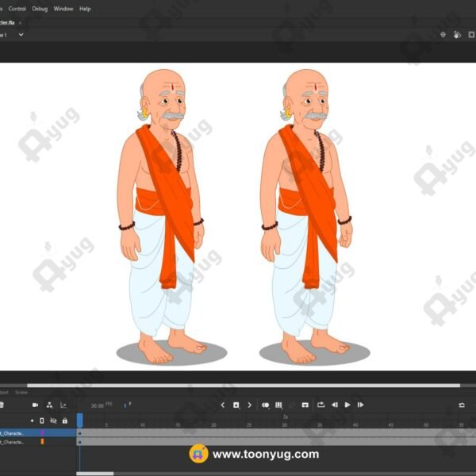Select the bottom Character layer
476x476 pixels.
coord(38,442)
